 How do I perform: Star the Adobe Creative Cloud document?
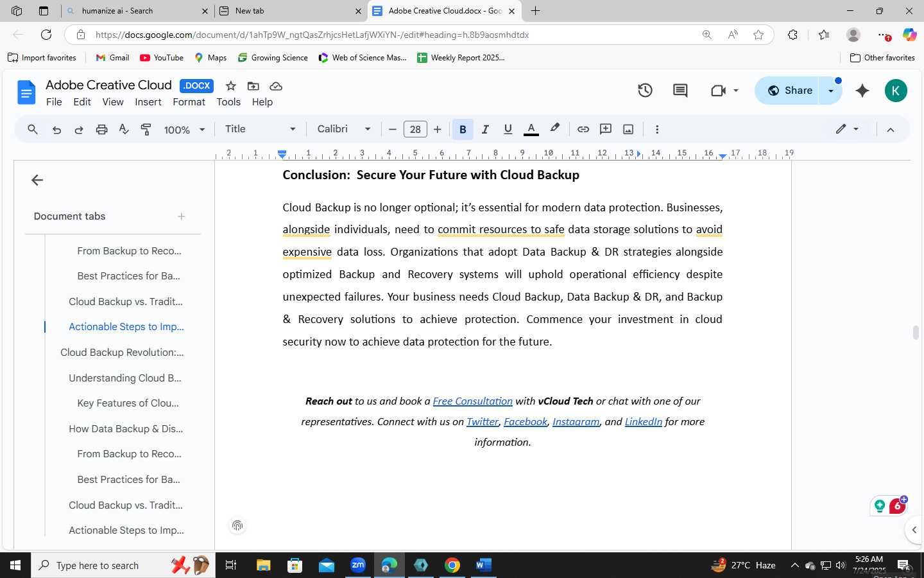pyautogui.click(x=231, y=86)
